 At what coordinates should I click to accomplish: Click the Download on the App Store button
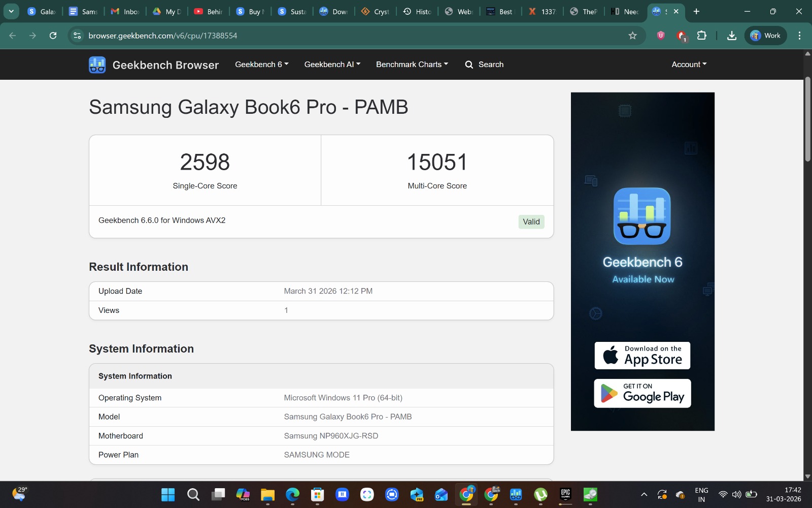(x=642, y=356)
